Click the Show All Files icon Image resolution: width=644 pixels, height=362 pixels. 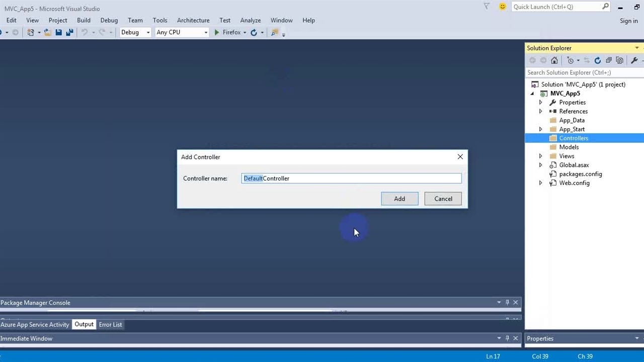tap(619, 60)
